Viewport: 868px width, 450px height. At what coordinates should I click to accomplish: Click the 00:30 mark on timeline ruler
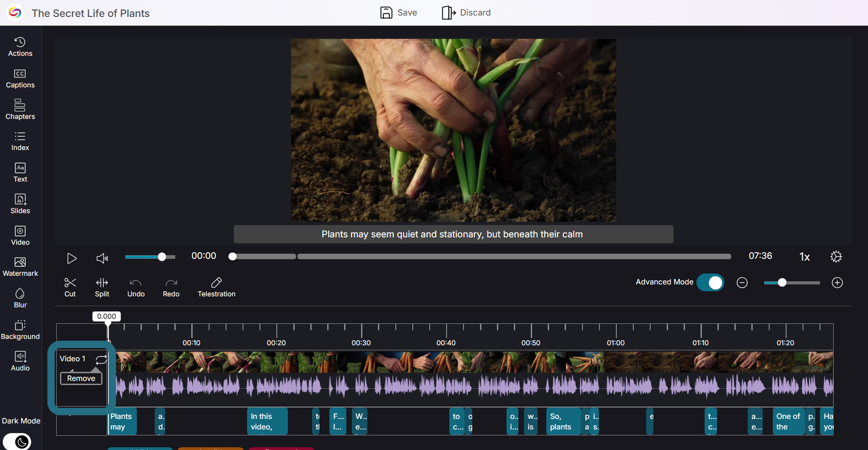point(361,343)
